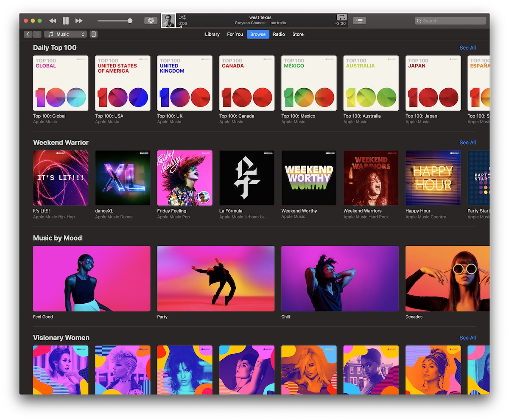Open Top 100: Australia playlist cover
Screen dimensions: 509x420
[371, 83]
